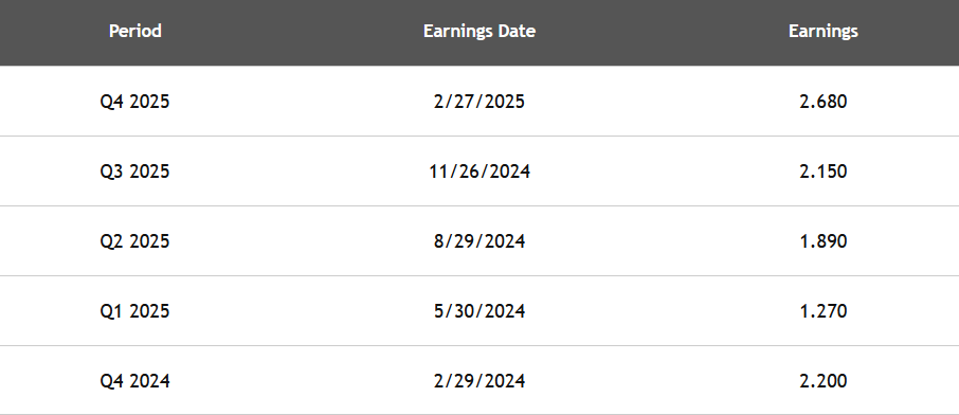Select the Q2 2025 period cell
This screenshot has height=415, width=959.
(135, 241)
